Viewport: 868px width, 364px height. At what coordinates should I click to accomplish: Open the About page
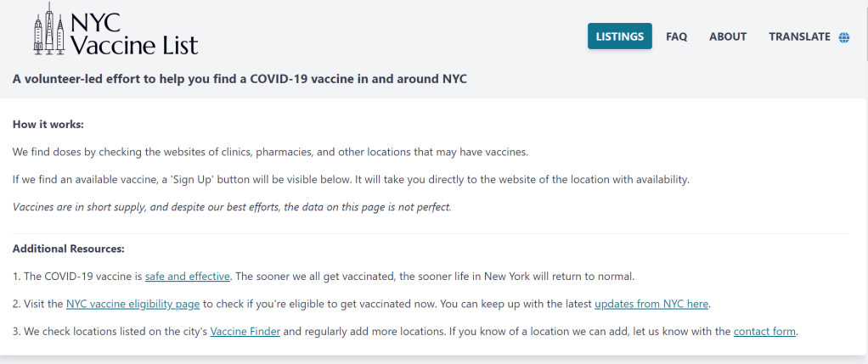pos(728,36)
